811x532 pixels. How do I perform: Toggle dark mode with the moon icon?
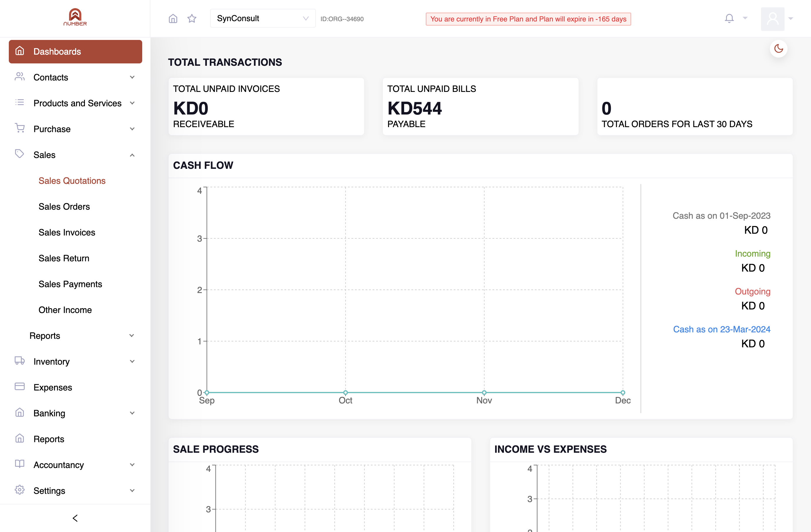click(779, 49)
